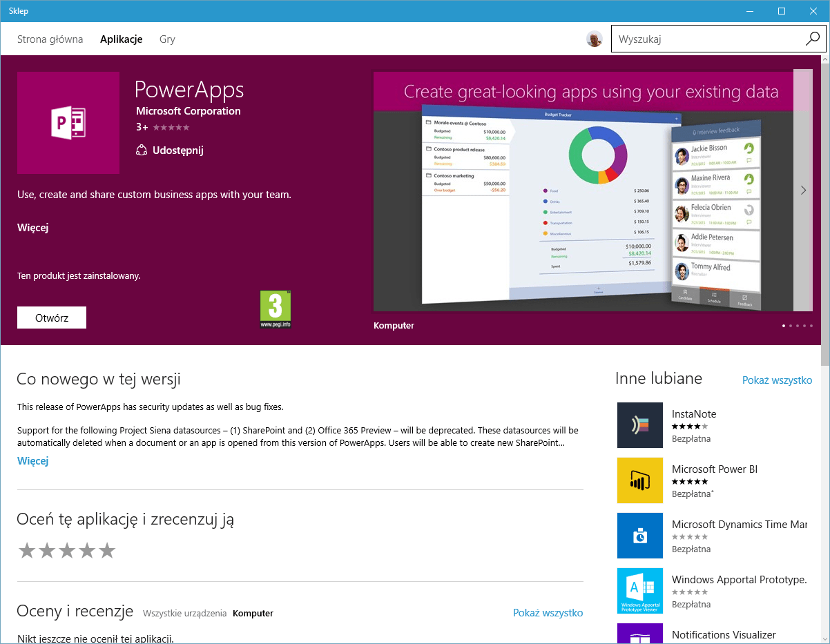Click the Oceny i recenzje heading
This screenshot has width=830, height=644.
coord(75,611)
